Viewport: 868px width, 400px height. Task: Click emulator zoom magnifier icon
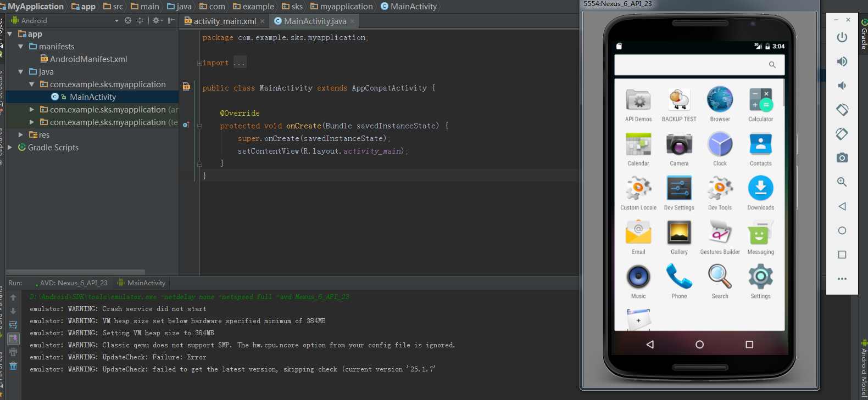(x=842, y=182)
